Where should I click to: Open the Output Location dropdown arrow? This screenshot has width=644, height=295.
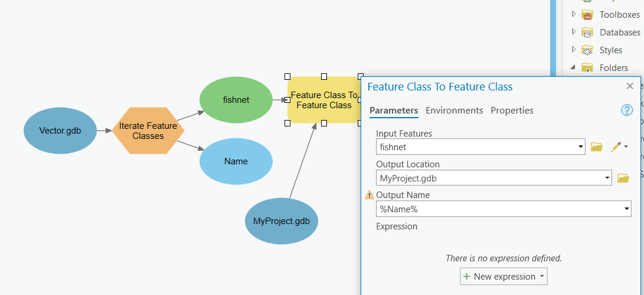click(607, 177)
